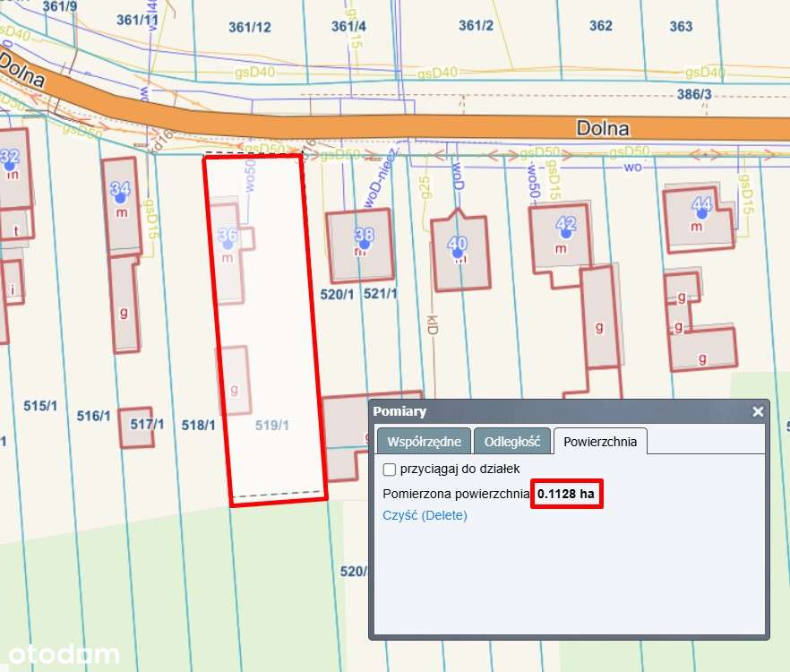Click parcel label 361/12
The image size is (790, 672).
[x=249, y=27]
